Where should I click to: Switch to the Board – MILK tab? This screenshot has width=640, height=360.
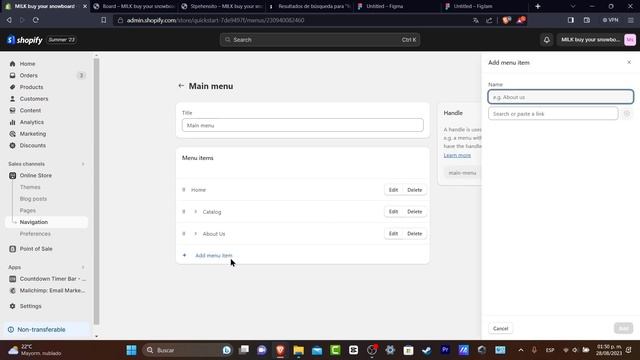click(134, 6)
